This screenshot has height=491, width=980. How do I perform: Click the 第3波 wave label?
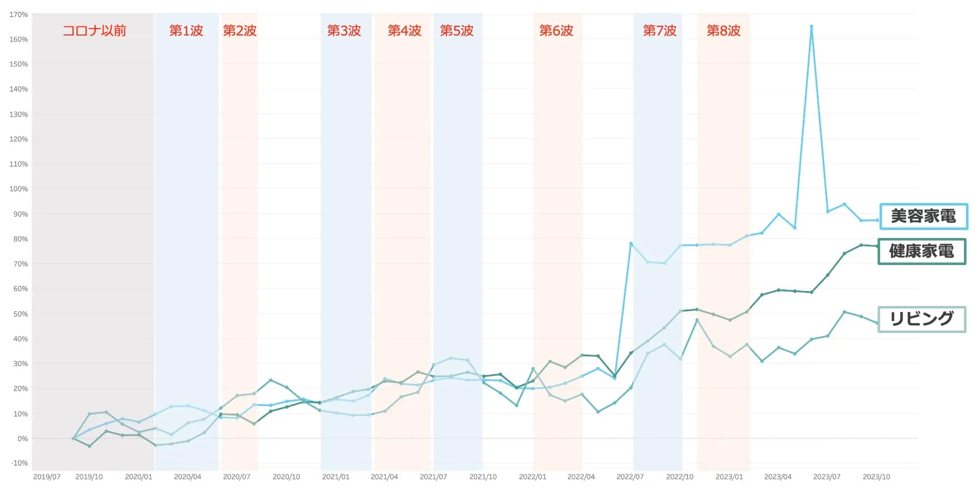point(344,31)
